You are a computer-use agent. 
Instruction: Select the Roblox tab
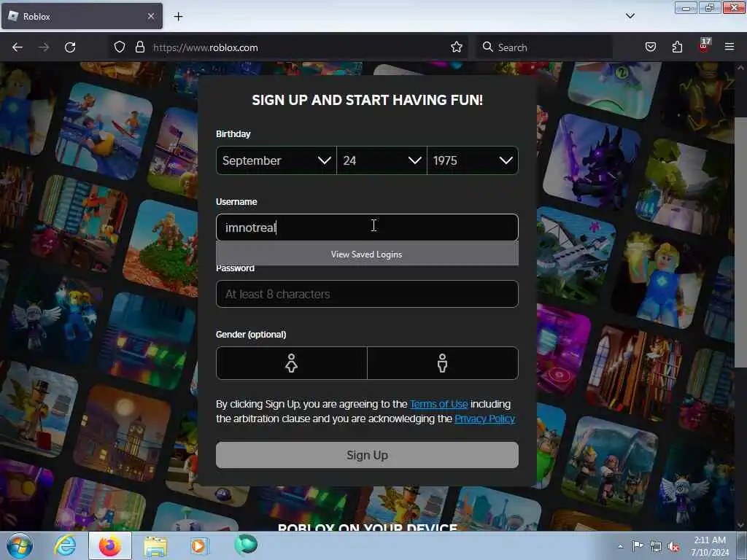(x=82, y=16)
